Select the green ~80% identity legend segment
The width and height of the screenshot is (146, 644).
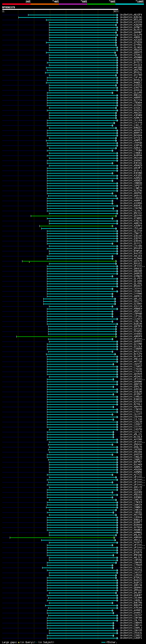(101, 4)
